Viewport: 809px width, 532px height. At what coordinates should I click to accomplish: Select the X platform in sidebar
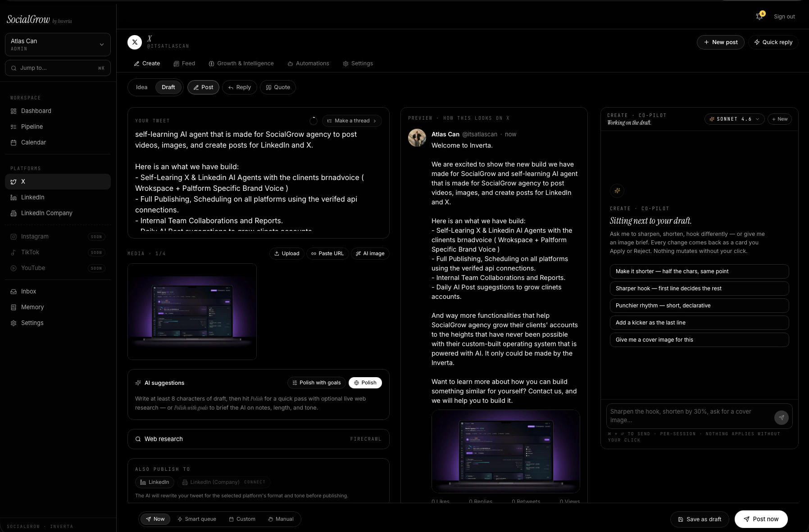click(58, 181)
